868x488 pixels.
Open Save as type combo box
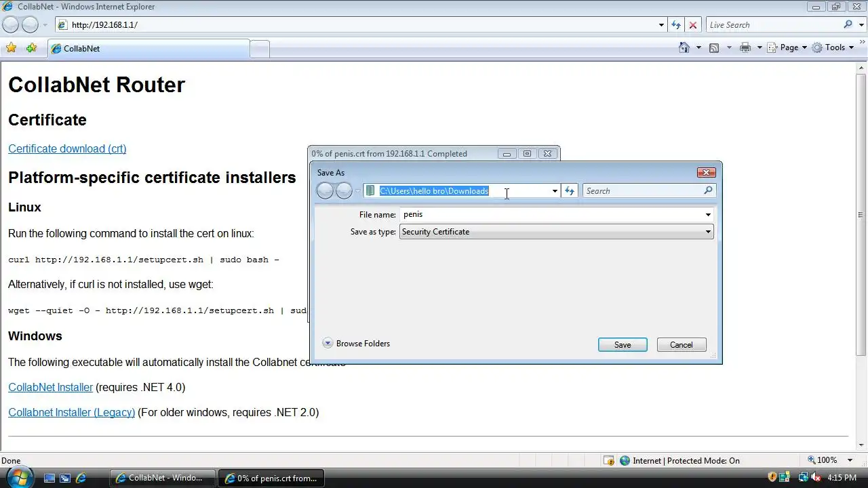point(557,232)
